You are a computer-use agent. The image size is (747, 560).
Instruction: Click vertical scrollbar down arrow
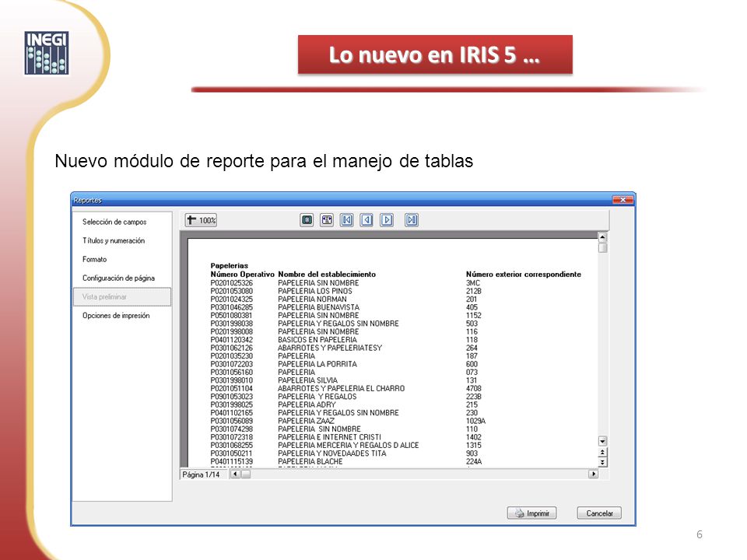pos(602,441)
